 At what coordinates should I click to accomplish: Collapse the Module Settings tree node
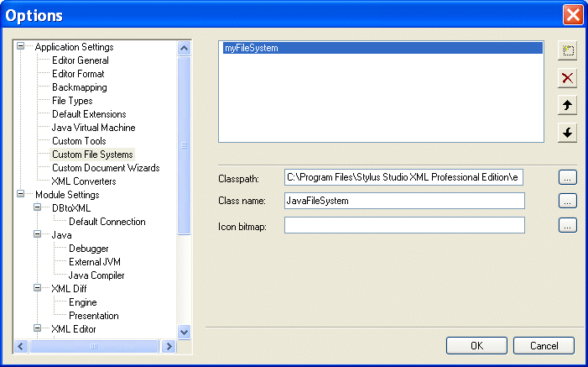point(21,195)
